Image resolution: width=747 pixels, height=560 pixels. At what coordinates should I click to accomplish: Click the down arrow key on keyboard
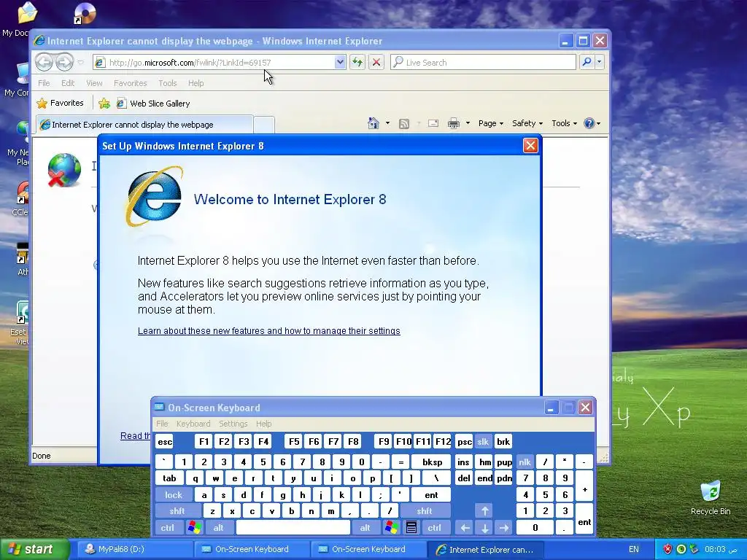484,528
